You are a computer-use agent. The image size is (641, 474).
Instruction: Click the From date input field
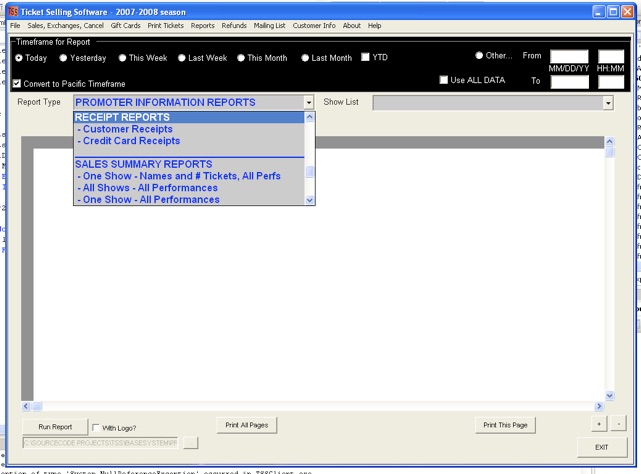(x=569, y=57)
